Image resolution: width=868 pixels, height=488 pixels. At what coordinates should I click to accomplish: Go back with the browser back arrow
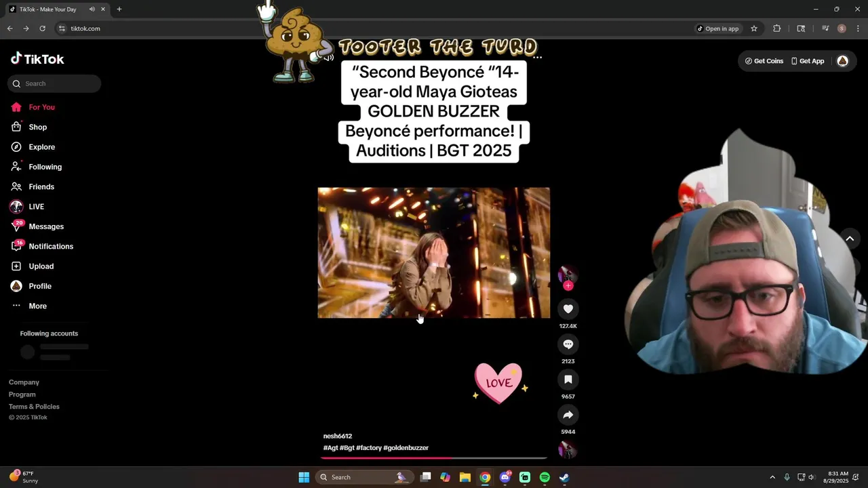pos(9,28)
